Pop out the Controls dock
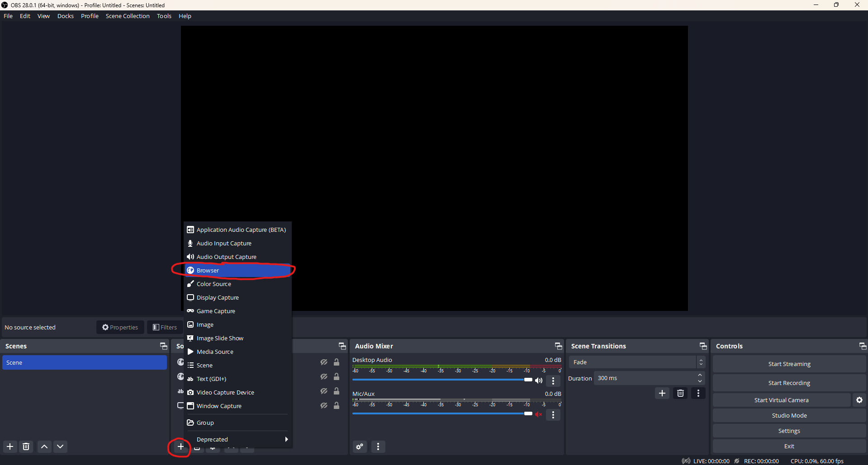The width and height of the screenshot is (868, 465). pyautogui.click(x=863, y=346)
